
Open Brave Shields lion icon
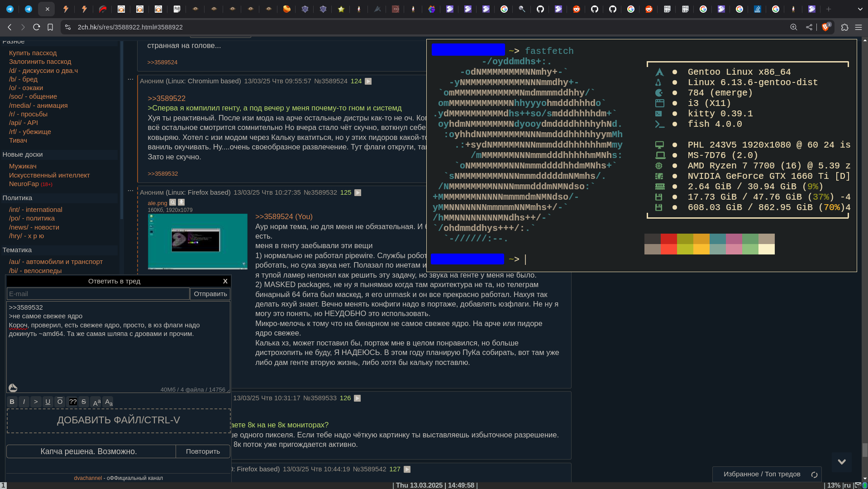tap(826, 27)
